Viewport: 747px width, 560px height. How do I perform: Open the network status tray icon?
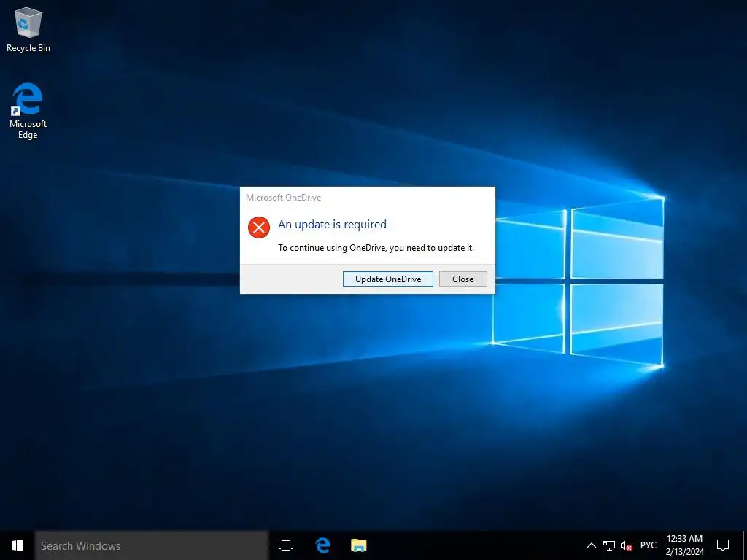click(609, 545)
